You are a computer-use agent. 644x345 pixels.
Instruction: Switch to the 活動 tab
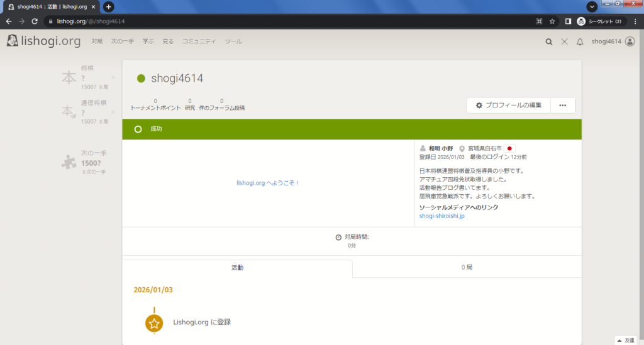click(x=237, y=268)
